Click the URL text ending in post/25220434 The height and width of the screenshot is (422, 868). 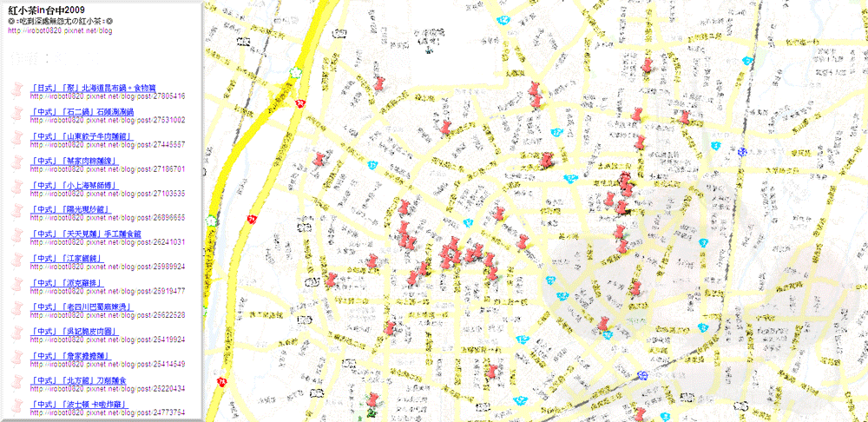(x=108, y=389)
